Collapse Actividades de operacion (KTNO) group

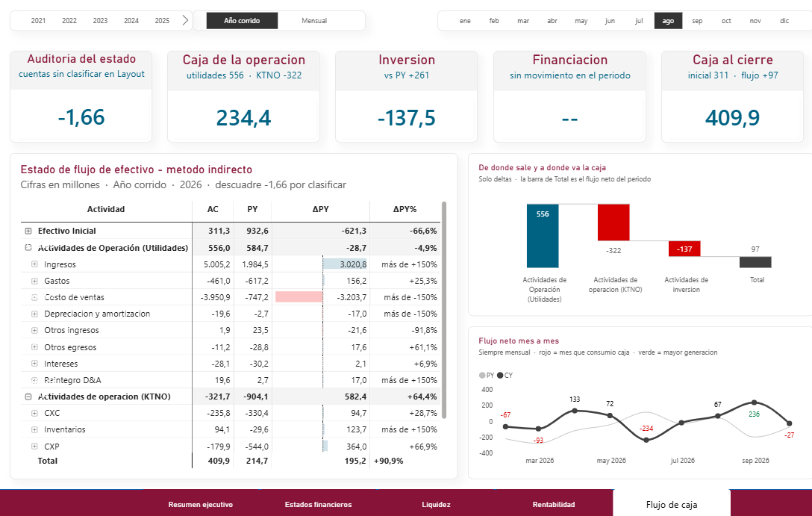point(28,397)
